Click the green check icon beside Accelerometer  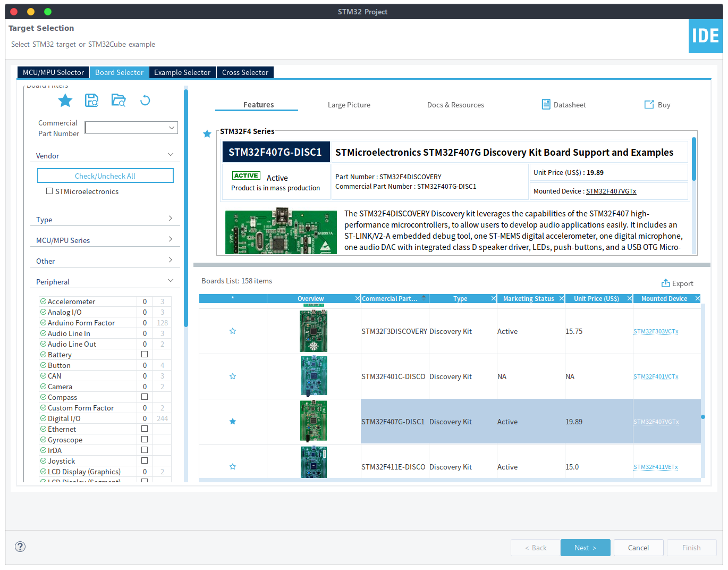[43, 301]
